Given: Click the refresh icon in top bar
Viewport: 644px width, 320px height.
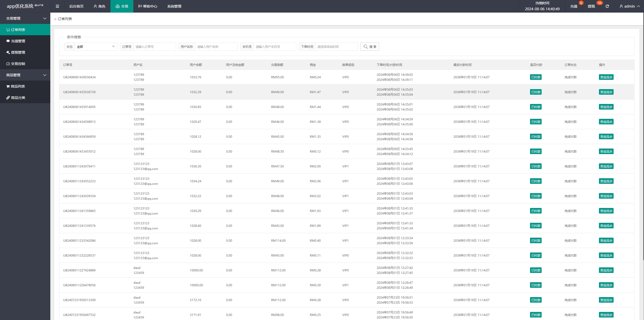Looking at the screenshot, I should [x=607, y=6].
